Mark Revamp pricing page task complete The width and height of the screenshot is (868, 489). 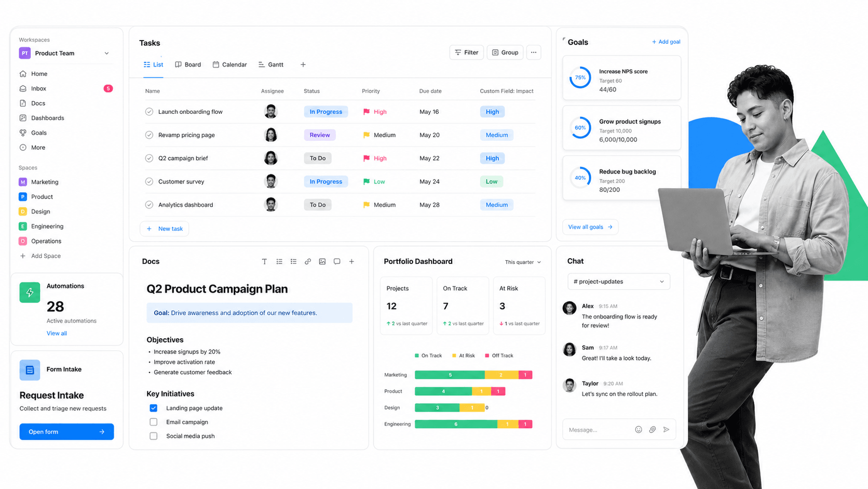149,135
